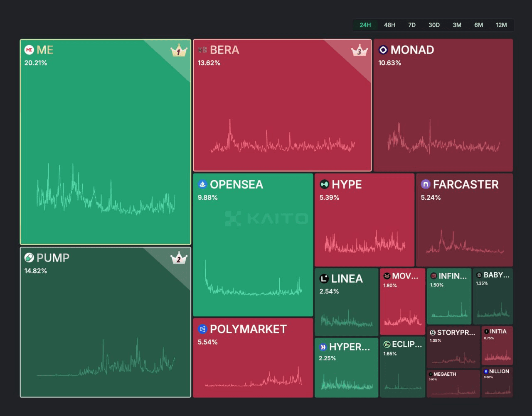
Task: Click the 10.63% value on MONAD
Action: (390, 63)
